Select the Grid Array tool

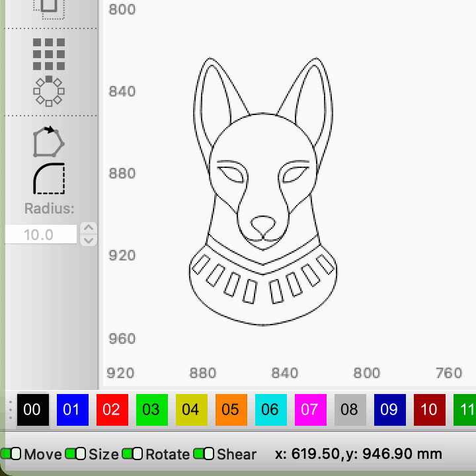49,54
